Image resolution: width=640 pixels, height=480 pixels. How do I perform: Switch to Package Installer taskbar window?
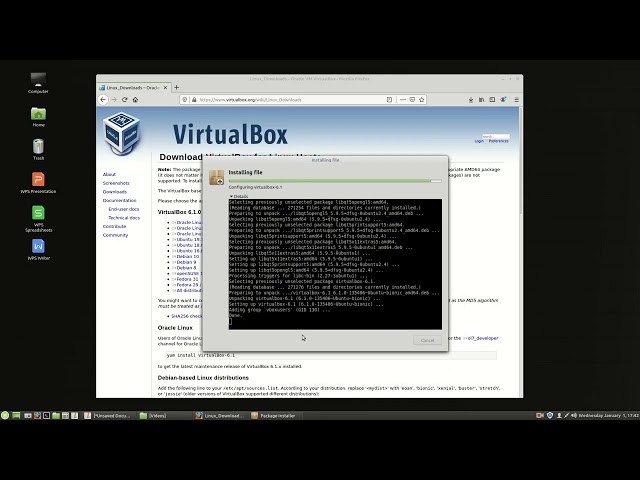pos(275,416)
